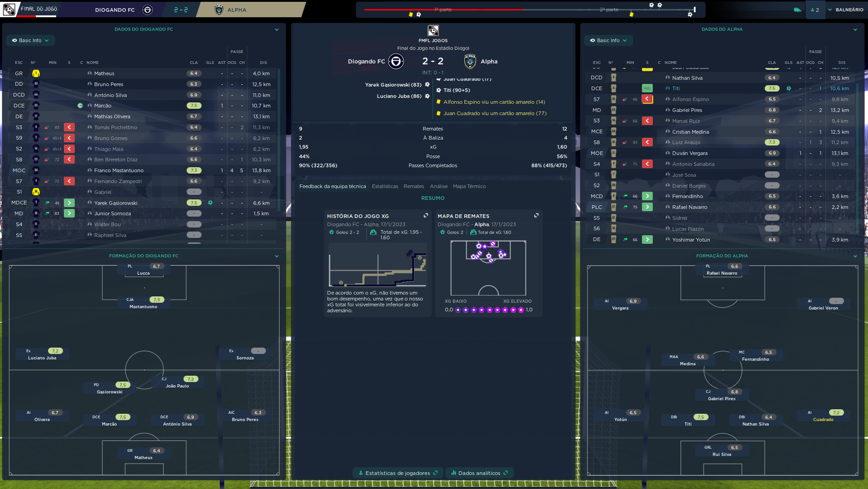Switch to the Mapa Térmico tab
The width and height of the screenshot is (868, 489).
(x=469, y=186)
